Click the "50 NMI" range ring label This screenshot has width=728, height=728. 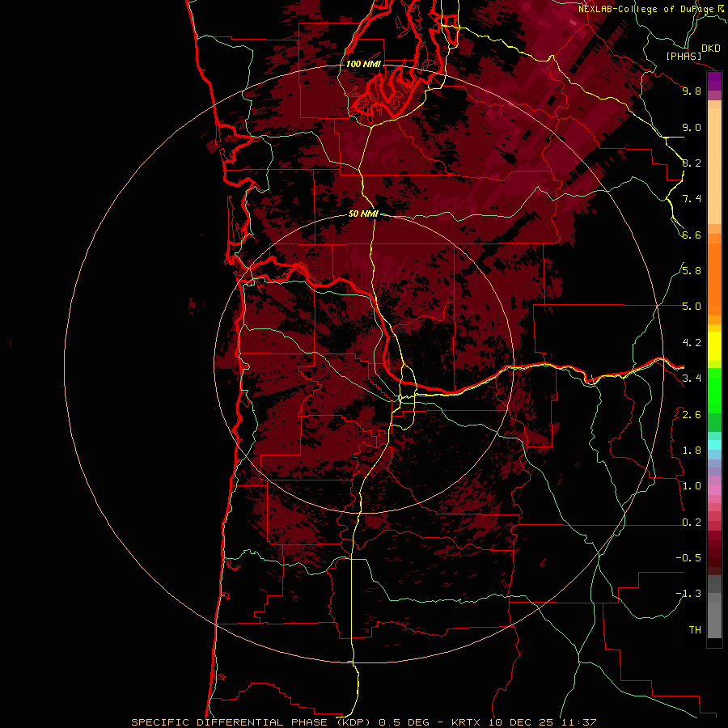pos(363,214)
